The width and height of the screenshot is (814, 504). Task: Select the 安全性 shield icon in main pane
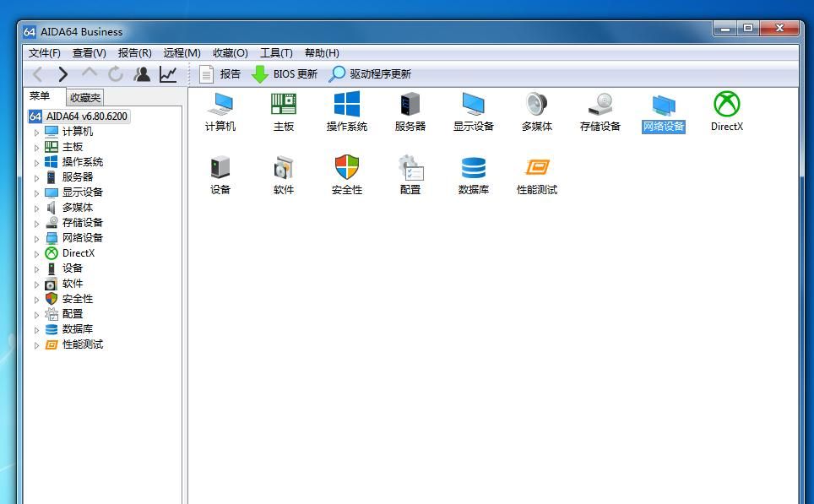[347, 168]
